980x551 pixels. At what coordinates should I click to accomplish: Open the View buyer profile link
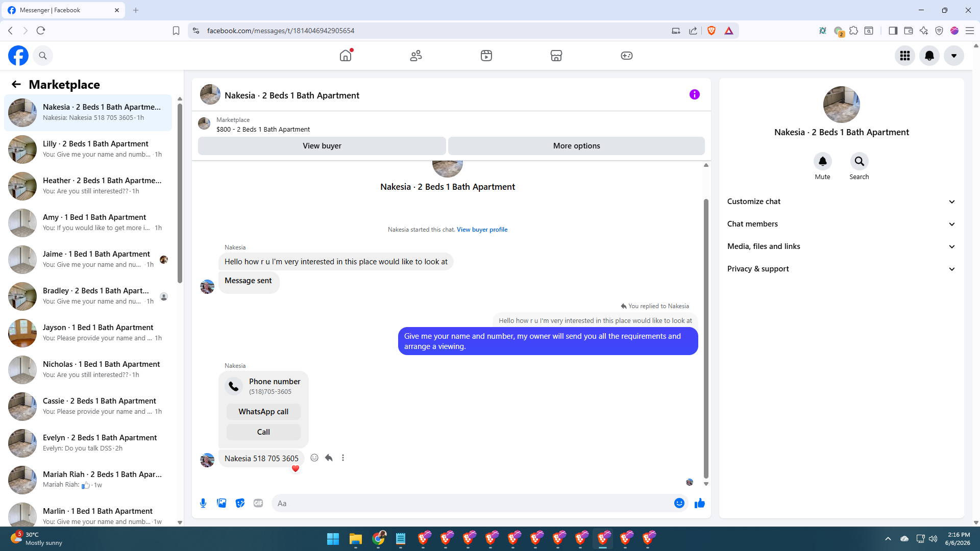point(482,230)
